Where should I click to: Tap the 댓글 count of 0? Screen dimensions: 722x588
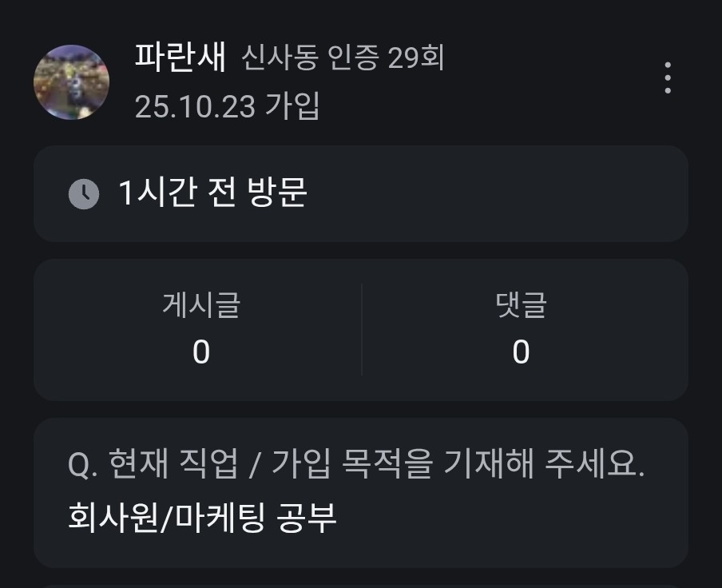coord(521,352)
